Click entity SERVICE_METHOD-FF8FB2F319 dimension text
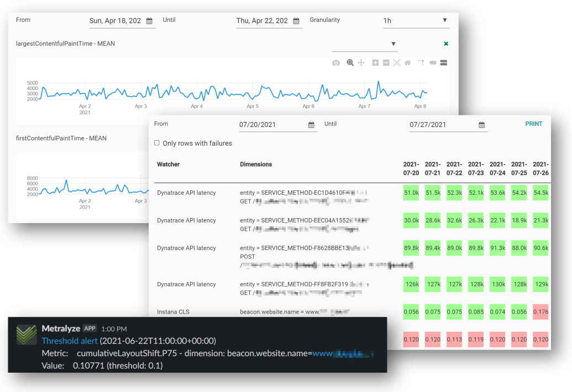572x392 pixels. pyautogui.click(x=305, y=284)
